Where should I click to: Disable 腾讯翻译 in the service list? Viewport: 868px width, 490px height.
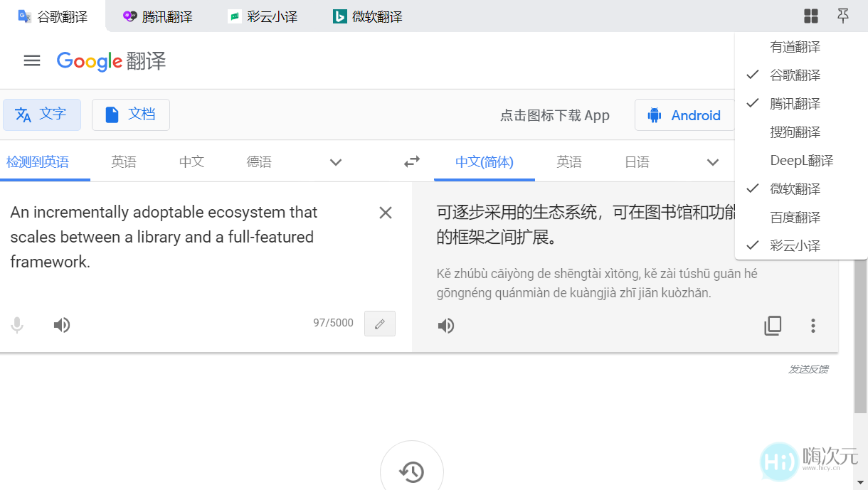(x=795, y=103)
